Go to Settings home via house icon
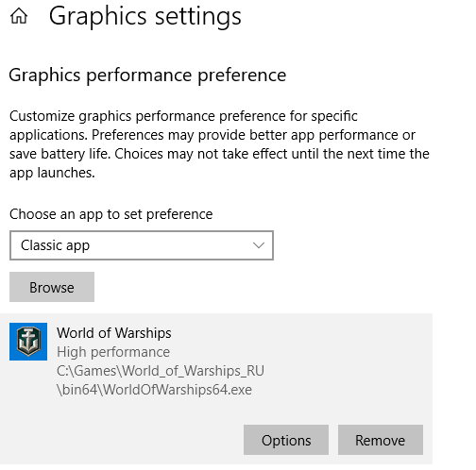This screenshot has height=470, width=476. (19, 16)
